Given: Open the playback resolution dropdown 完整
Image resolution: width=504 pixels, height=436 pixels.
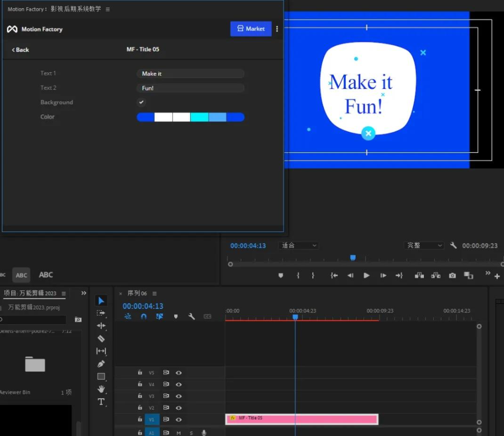Looking at the screenshot, I should click(x=424, y=245).
